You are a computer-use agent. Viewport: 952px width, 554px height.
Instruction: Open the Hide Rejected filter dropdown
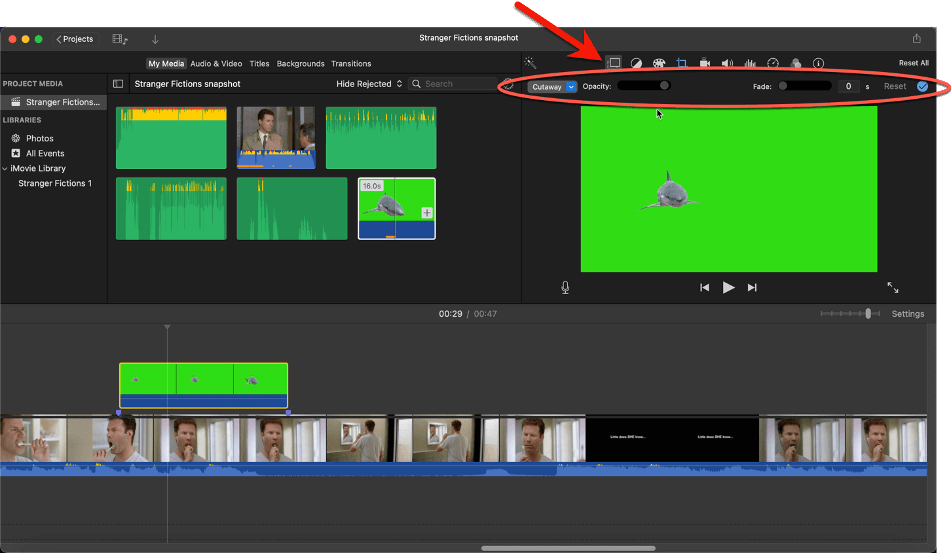pos(369,84)
